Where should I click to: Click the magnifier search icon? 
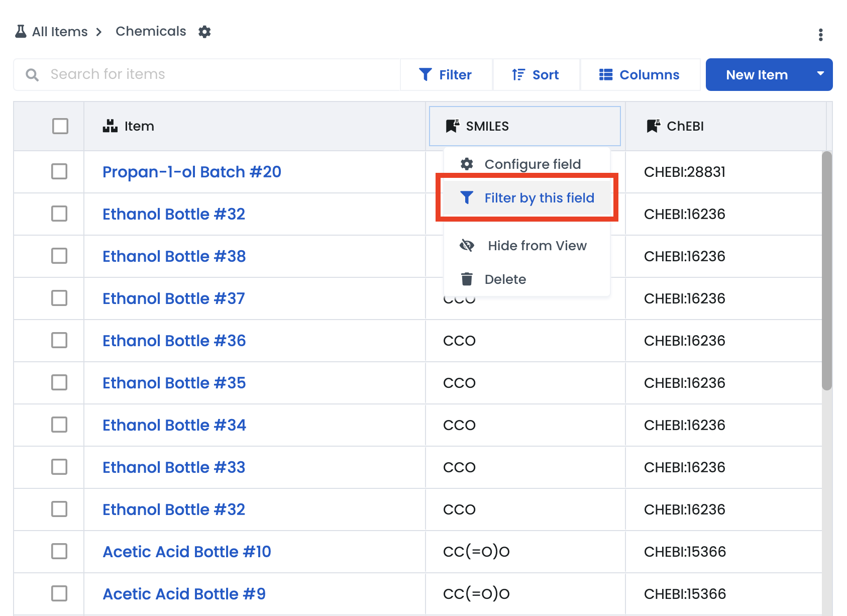(x=32, y=75)
